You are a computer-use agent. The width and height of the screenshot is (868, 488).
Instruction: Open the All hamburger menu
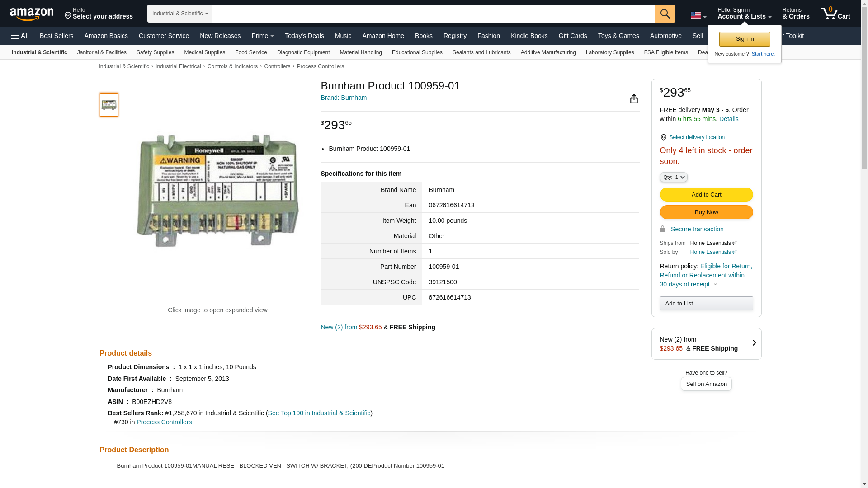coord(20,36)
